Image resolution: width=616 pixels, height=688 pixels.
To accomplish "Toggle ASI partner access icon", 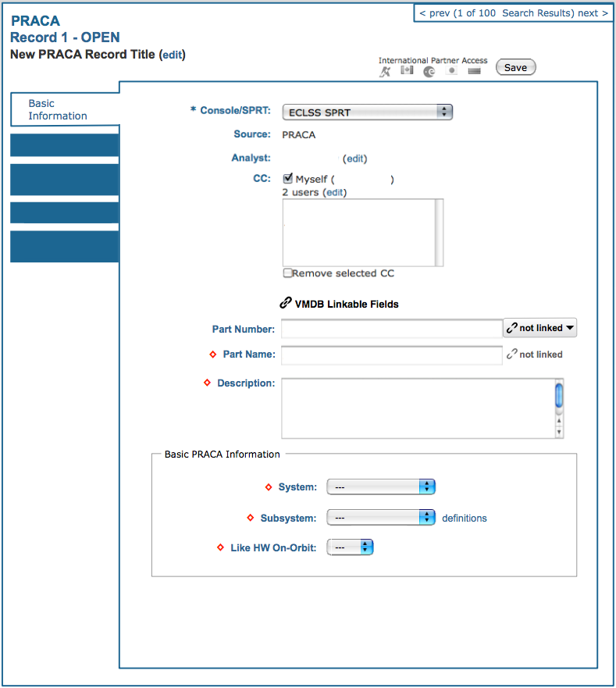I will 385,72.
